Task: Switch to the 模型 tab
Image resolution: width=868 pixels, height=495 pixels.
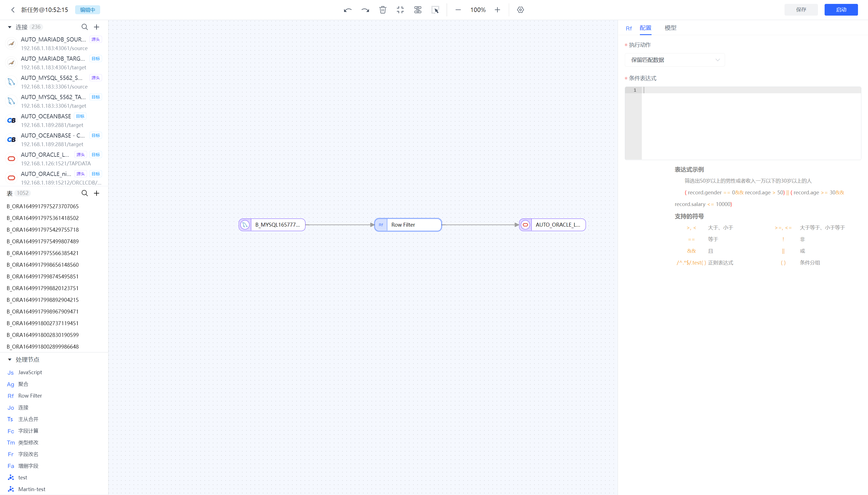Action: point(670,28)
